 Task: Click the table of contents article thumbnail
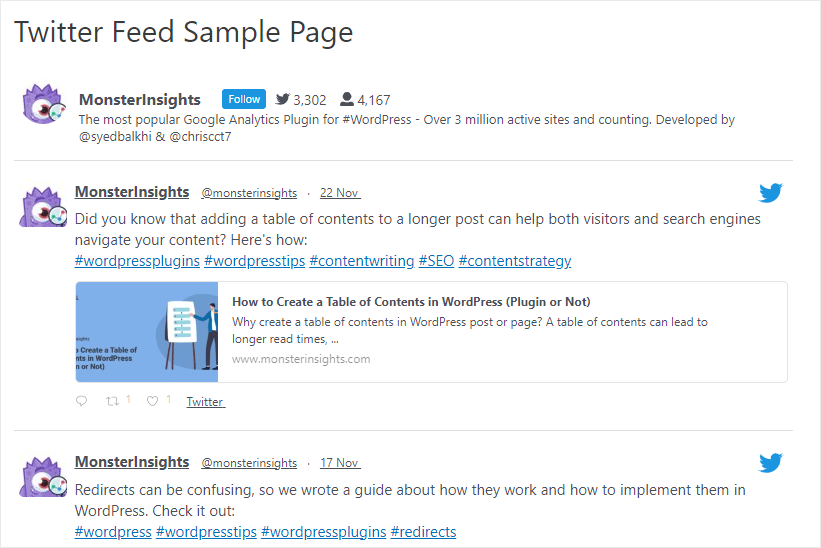[147, 332]
